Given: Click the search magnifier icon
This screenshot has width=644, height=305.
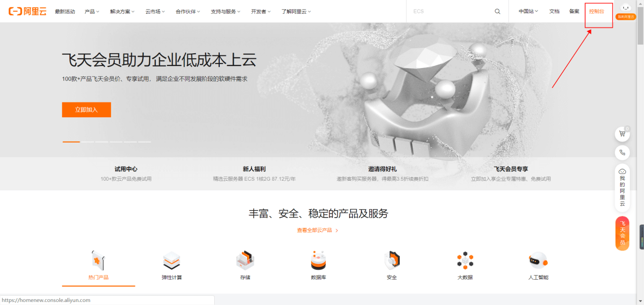Looking at the screenshot, I should (x=497, y=11).
